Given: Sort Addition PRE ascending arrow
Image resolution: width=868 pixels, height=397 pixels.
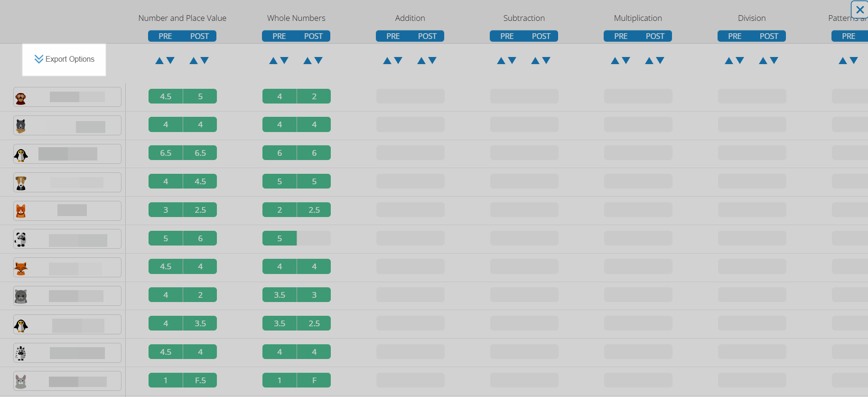Looking at the screenshot, I should point(387,60).
